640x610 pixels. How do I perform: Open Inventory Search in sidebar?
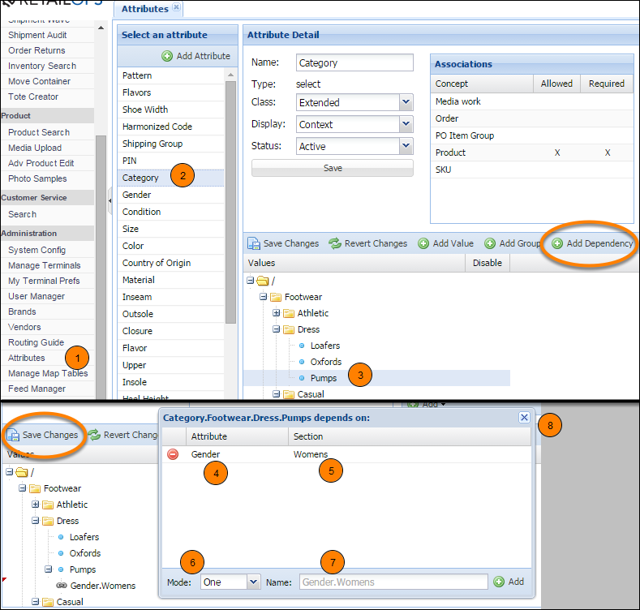tap(42, 66)
